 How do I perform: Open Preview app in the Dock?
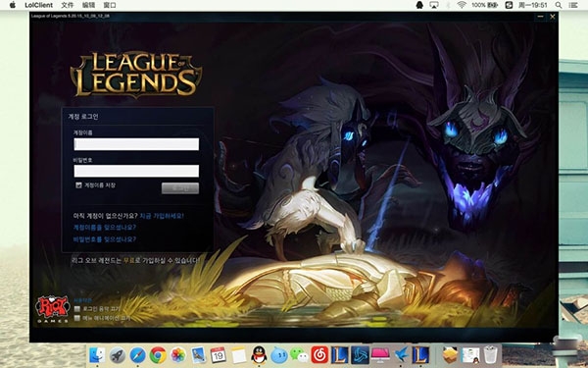(198, 355)
